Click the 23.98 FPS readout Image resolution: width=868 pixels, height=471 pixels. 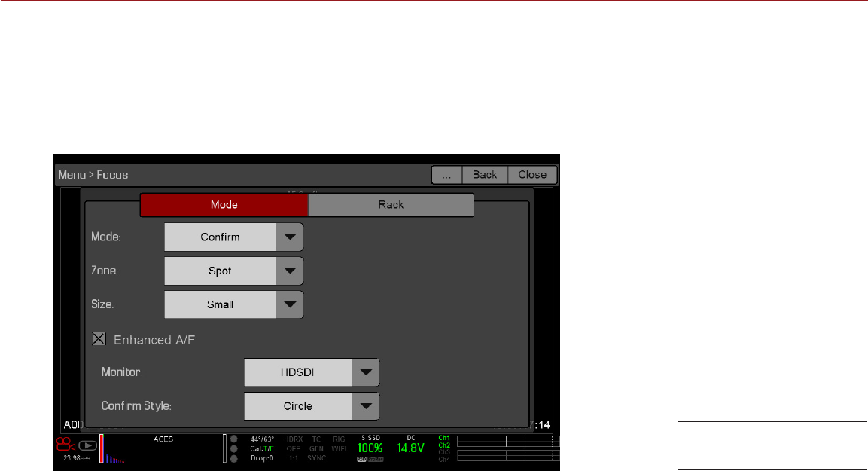click(76, 458)
